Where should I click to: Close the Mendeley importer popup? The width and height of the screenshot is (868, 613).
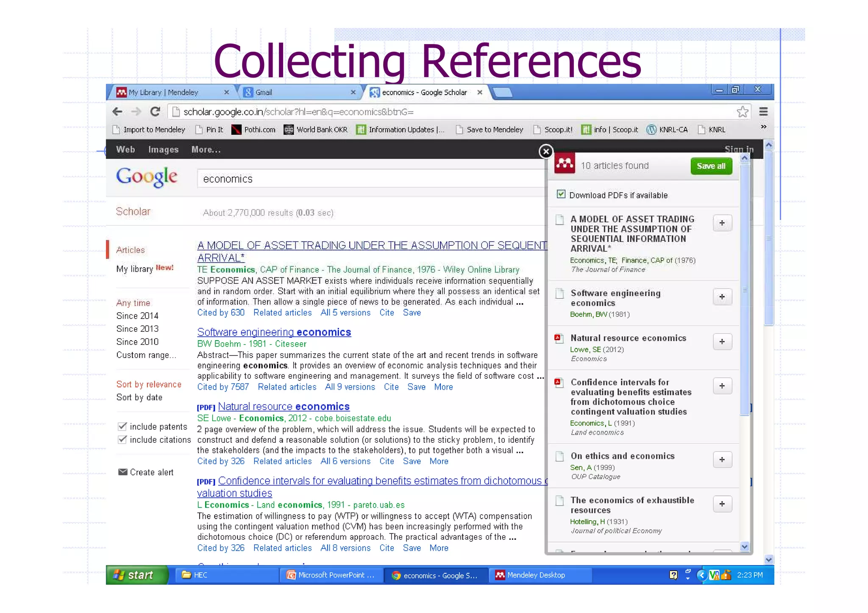[x=546, y=151]
